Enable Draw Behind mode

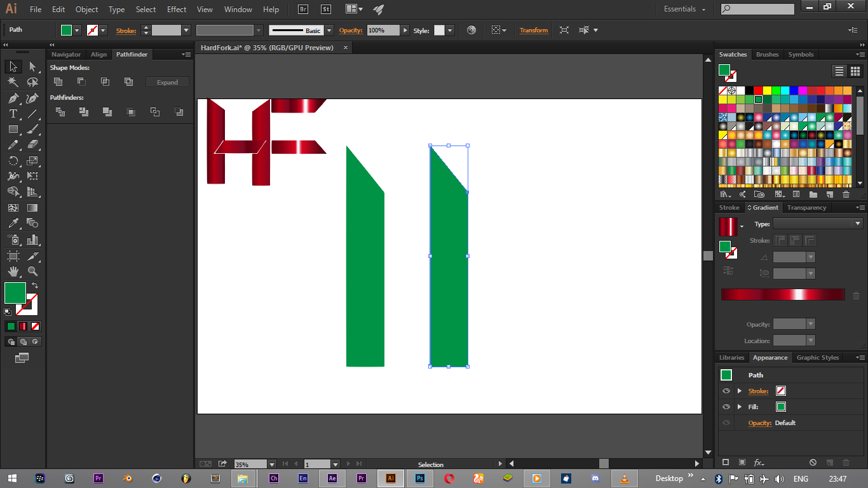point(23,342)
